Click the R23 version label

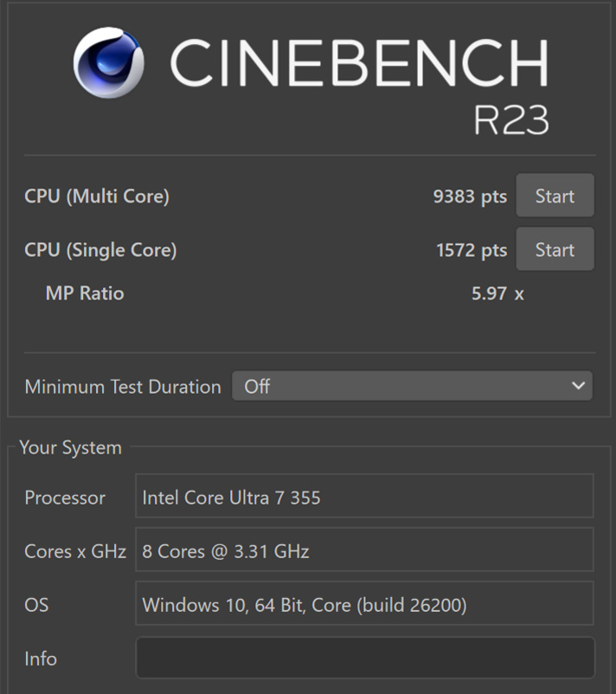tap(510, 120)
